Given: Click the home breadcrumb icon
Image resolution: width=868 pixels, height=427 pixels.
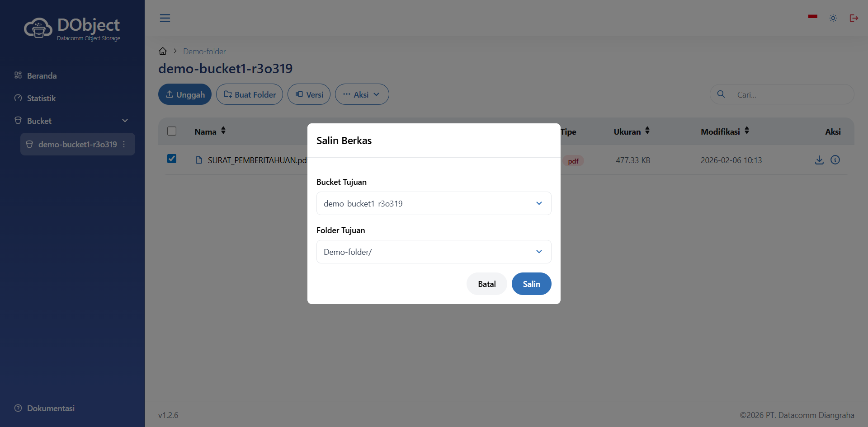Looking at the screenshot, I should coord(163,51).
